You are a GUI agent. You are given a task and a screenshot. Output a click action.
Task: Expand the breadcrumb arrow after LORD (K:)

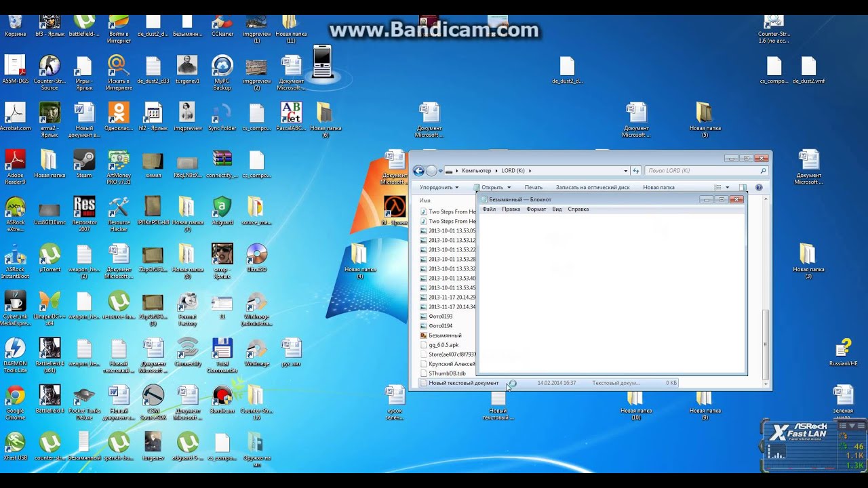pyautogui.click(x=530, y=171)
